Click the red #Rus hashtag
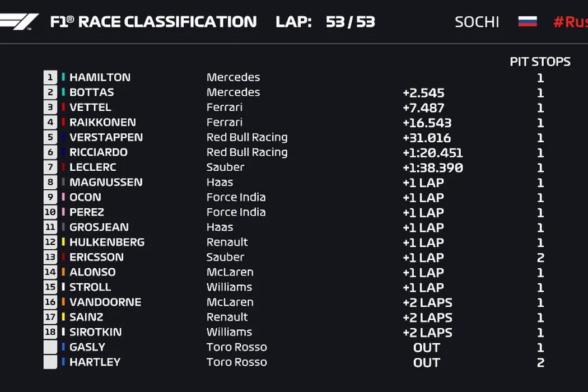Image resolution: width=588 pixels, height=392 pixels. [x=570, y=22]
